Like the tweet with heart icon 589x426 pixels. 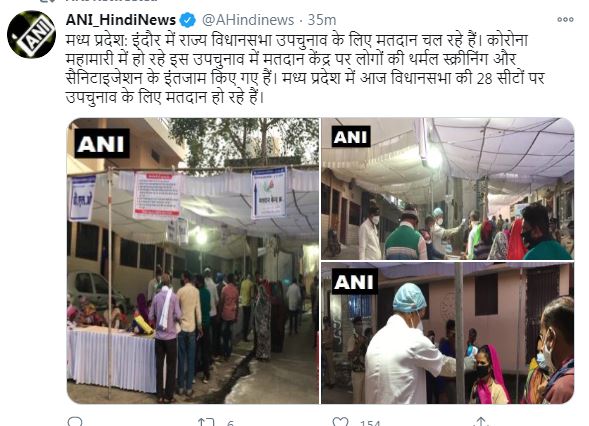[340, 422]
